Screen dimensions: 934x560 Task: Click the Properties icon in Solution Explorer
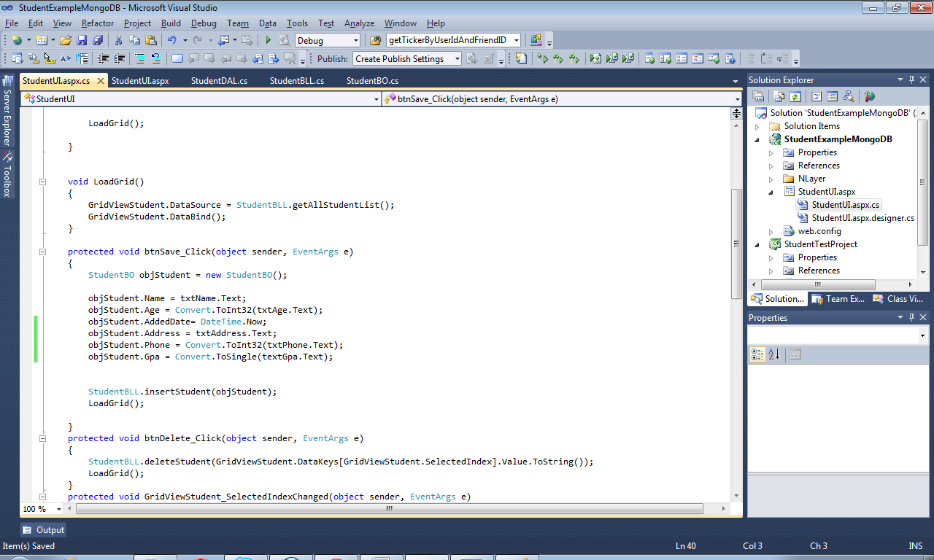pyautogui.click(x=758, y=96)
